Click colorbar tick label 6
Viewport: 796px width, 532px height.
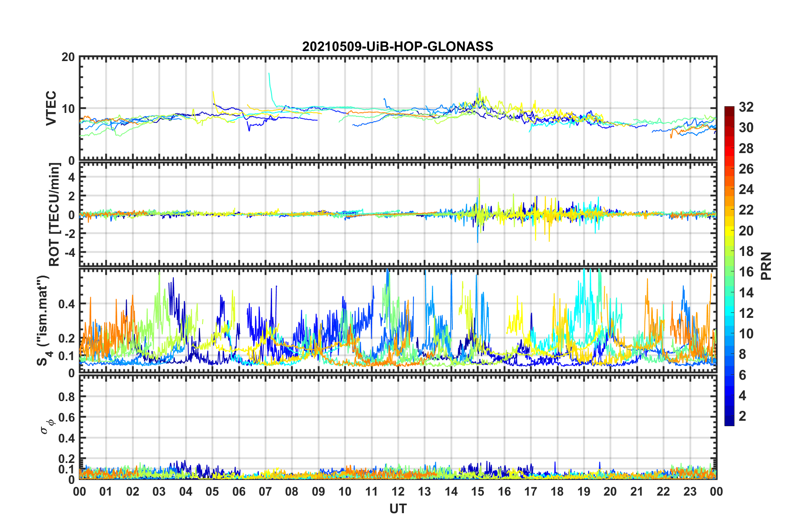742,375
